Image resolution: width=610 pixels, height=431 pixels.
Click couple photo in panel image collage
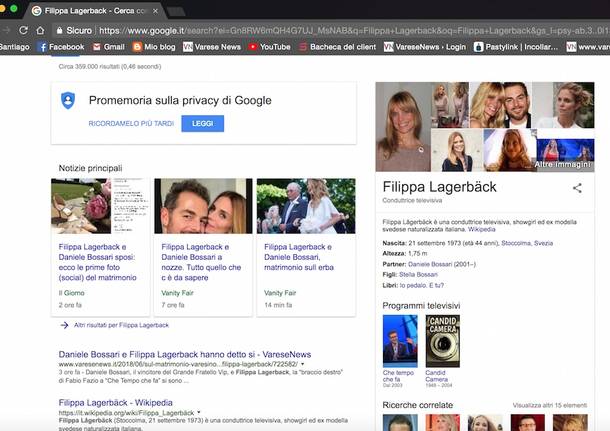[501, 105]
